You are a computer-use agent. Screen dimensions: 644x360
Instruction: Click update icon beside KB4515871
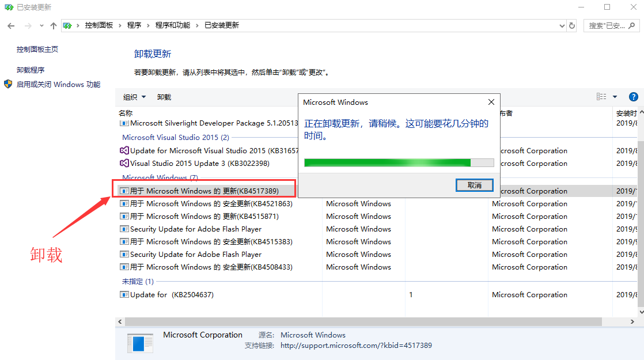pos(124,217)
